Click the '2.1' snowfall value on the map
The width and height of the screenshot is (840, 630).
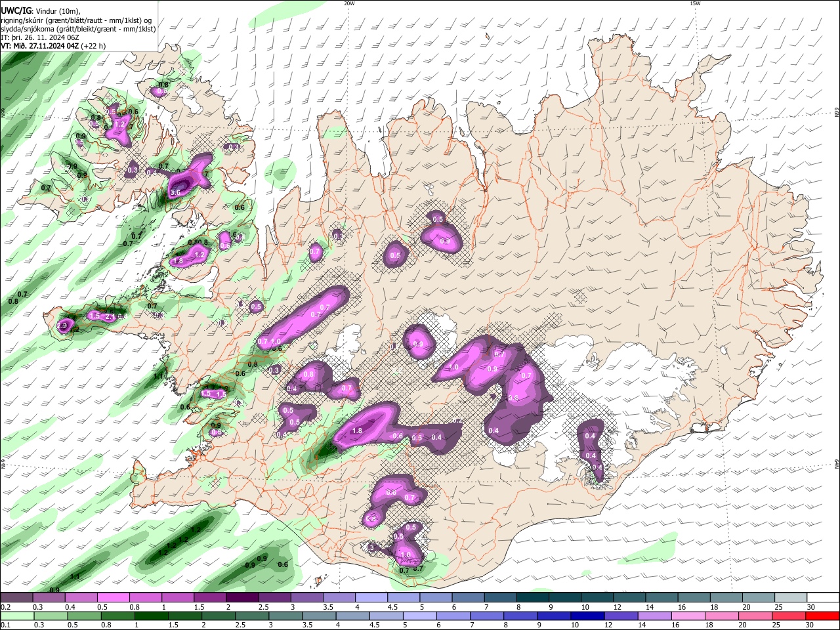tap(110, 317)
